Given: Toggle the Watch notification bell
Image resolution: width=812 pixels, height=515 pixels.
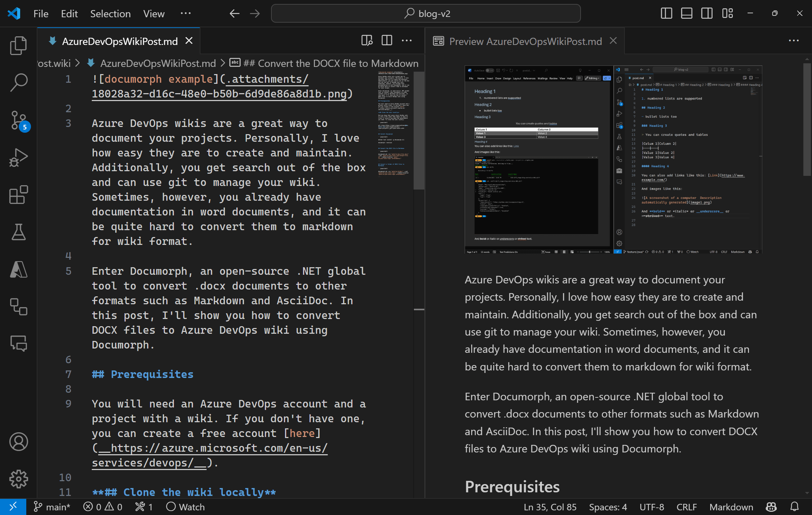Looking at the screenshot, I should [184, 507].
